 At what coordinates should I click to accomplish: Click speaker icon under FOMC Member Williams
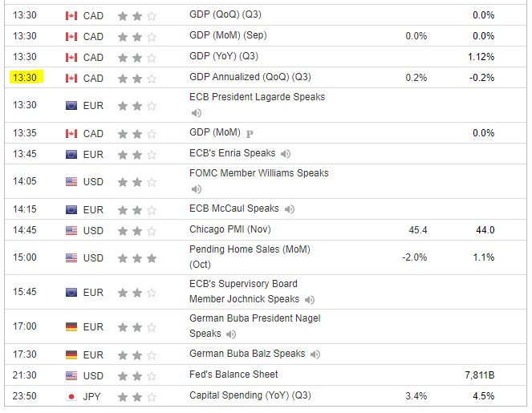[x=196, y=189]
